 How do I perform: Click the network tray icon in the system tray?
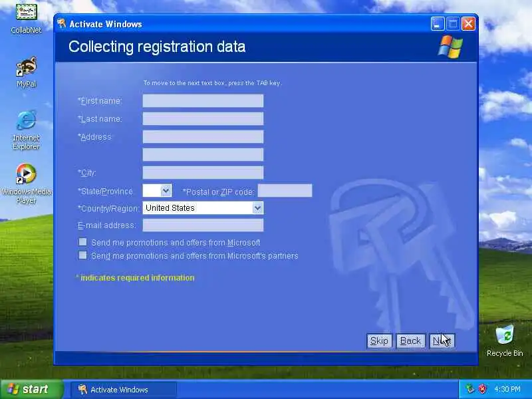coord(470,389)
